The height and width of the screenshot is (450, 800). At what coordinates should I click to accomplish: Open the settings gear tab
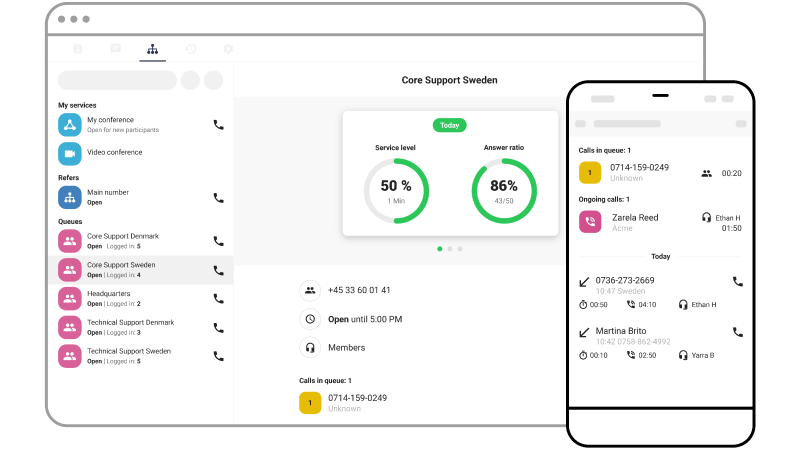(228, 48)
